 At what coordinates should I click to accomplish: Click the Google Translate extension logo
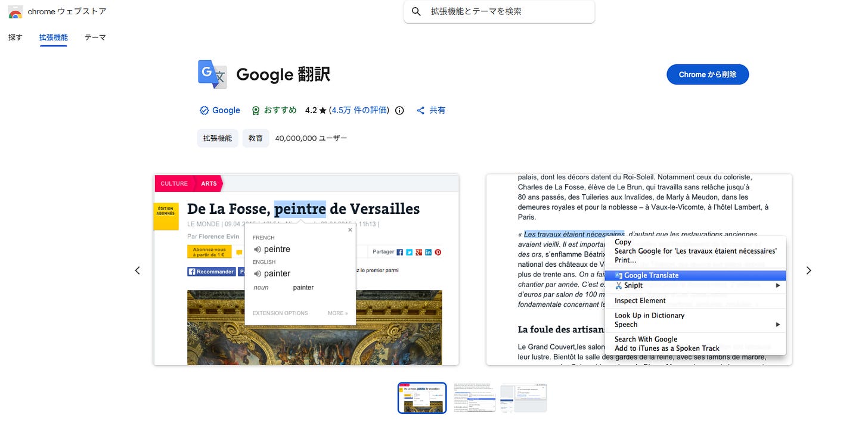pyautogui.click(x=212, y=74)
